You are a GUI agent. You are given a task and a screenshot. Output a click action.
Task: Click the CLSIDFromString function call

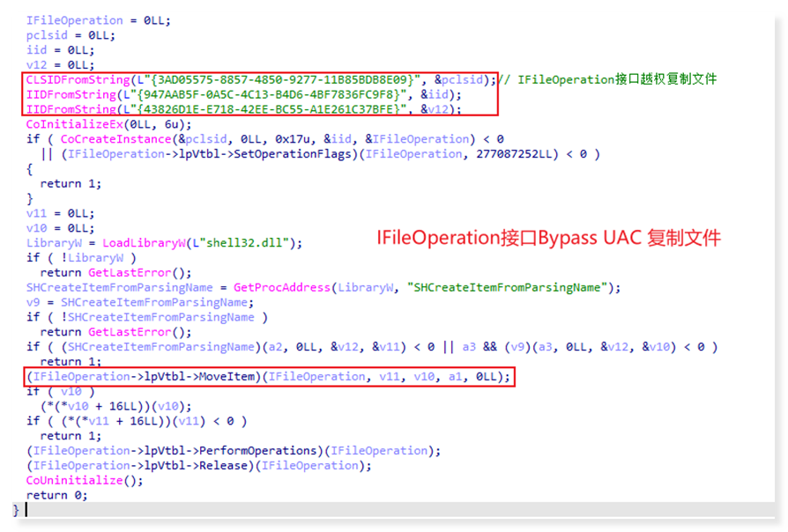click(261, 80)
